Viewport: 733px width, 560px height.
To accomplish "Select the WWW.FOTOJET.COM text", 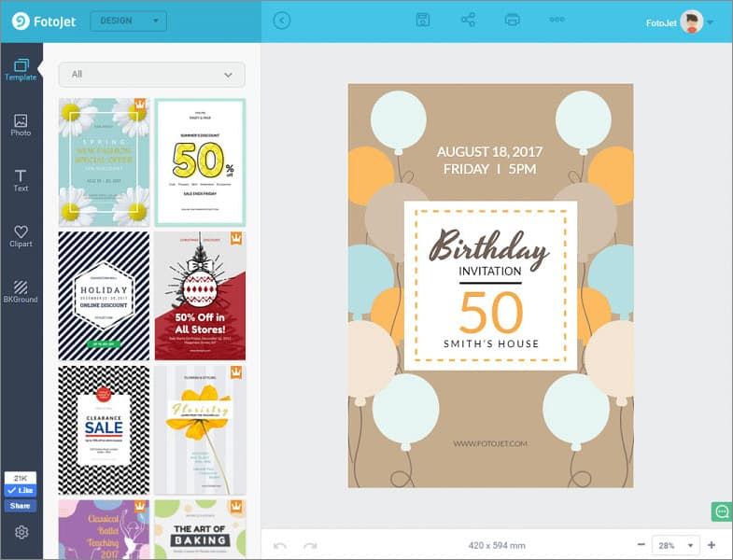I will (490, 443).
